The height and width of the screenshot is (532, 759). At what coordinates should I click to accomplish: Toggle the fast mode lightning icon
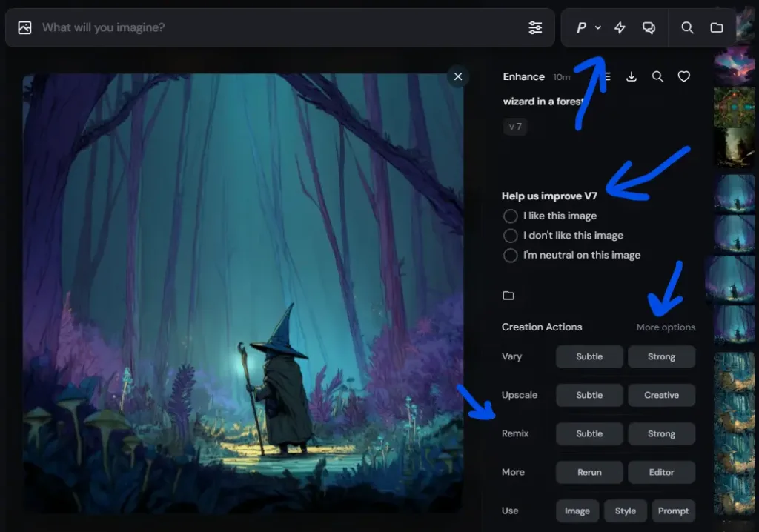click(x=620, y=27)
